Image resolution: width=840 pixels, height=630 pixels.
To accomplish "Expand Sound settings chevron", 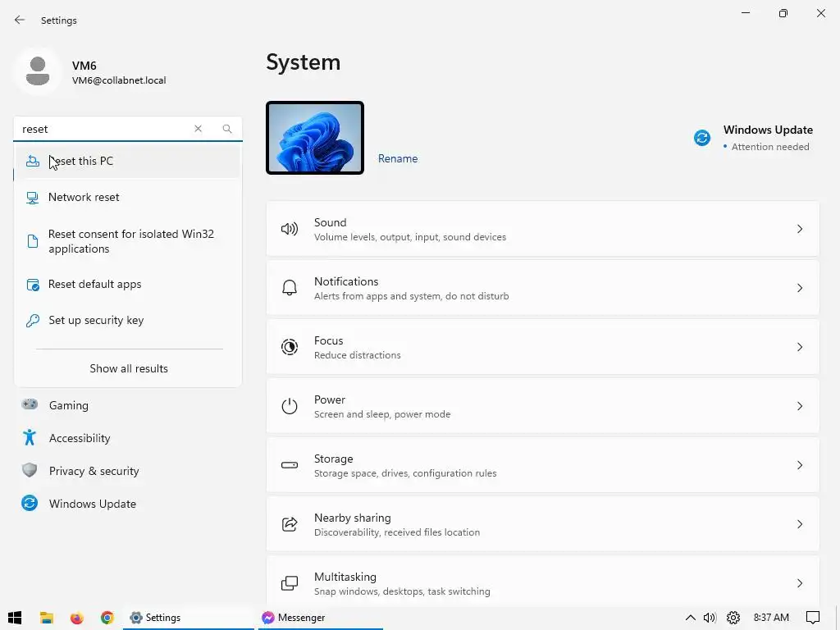I will click(x=800, y=230).
